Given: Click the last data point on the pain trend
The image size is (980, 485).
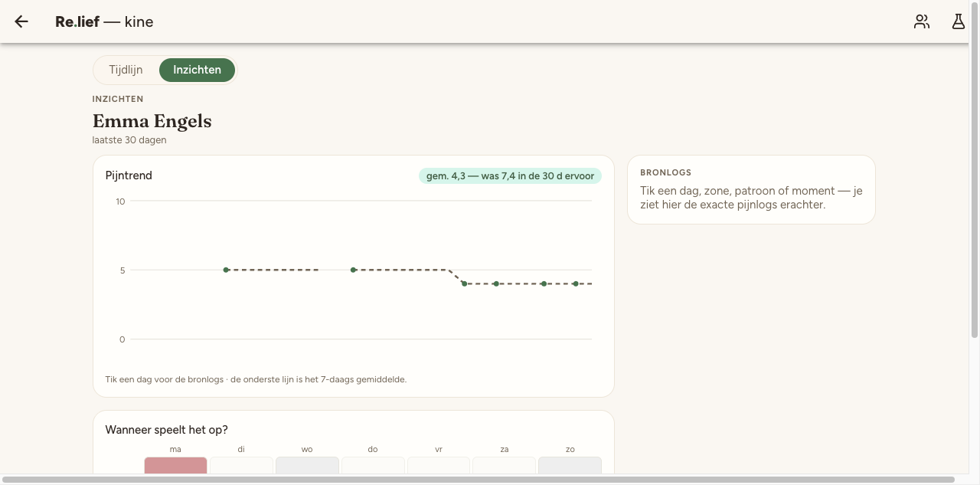Looking at the screenshot, I should [x=576, y=283].
